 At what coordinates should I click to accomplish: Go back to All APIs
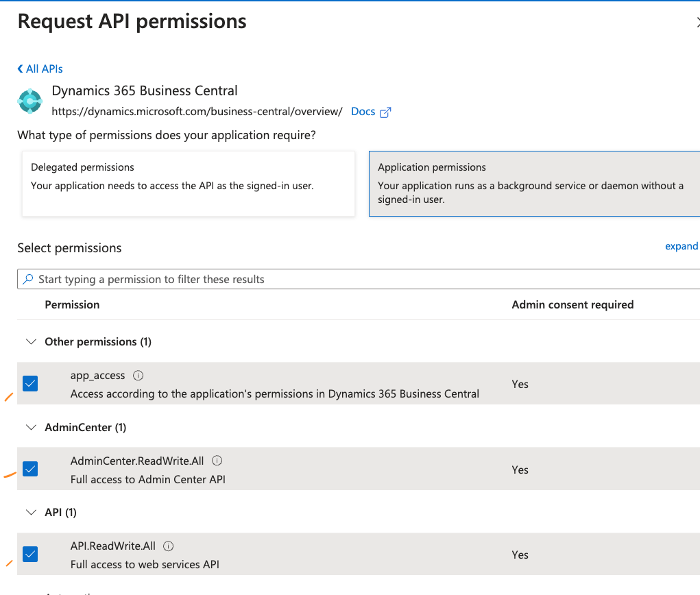click(x=44, y=69)
